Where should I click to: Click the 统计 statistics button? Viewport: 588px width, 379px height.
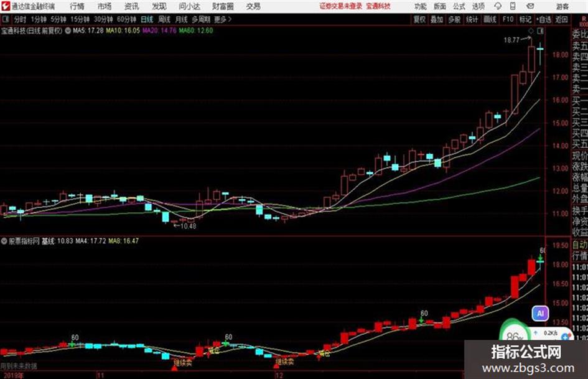point(472,19)
